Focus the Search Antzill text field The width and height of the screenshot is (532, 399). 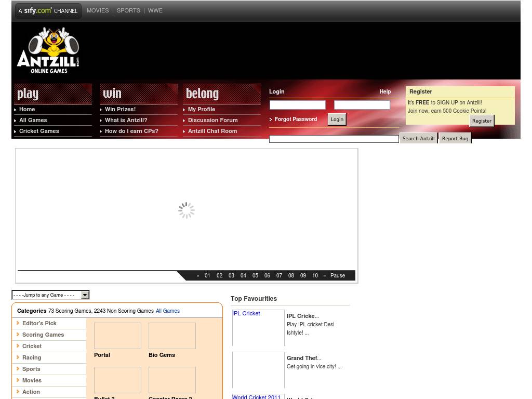point(334,139)
